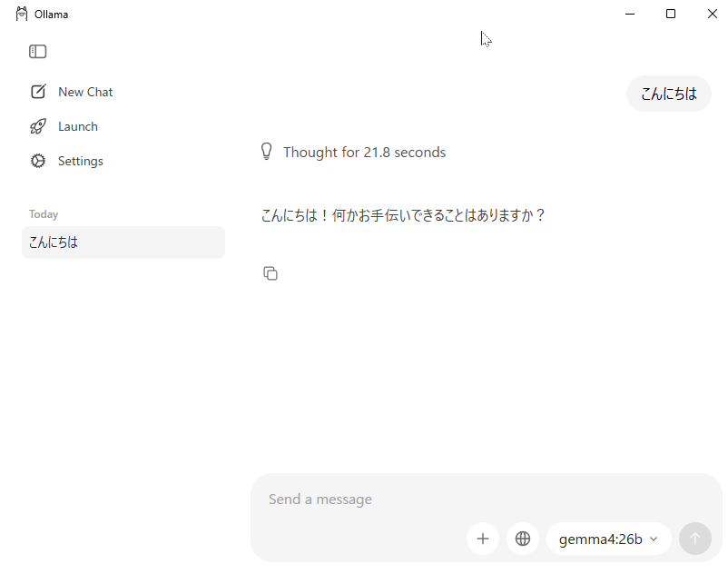The height and width of the screenshot is (574, 728).
Task: Open the gemma4:26b model dropdown
Action: (601, 539)
